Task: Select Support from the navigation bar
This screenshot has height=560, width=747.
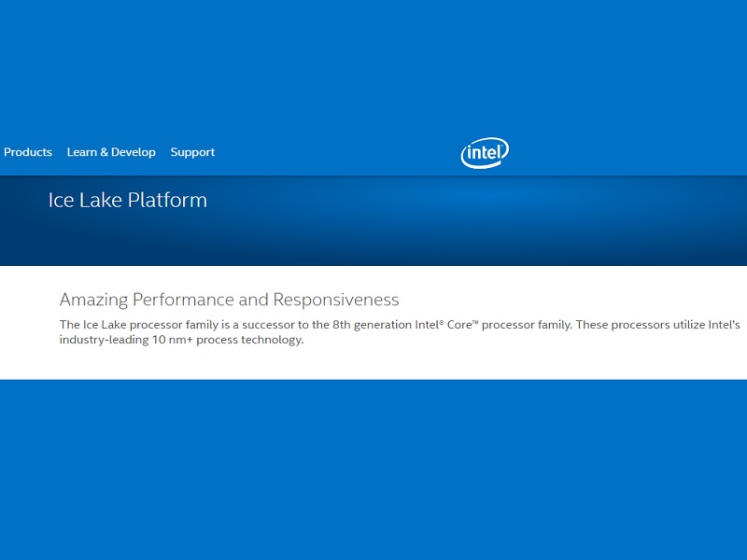Action: tap(192, 152)
